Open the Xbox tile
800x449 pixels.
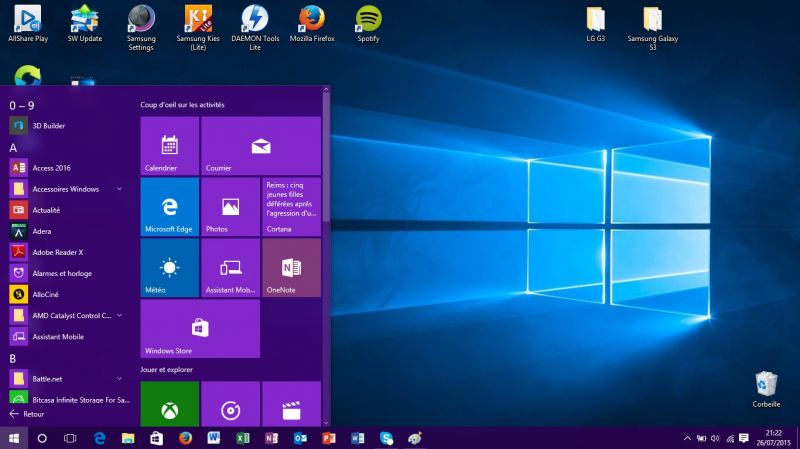coord(169,404)
